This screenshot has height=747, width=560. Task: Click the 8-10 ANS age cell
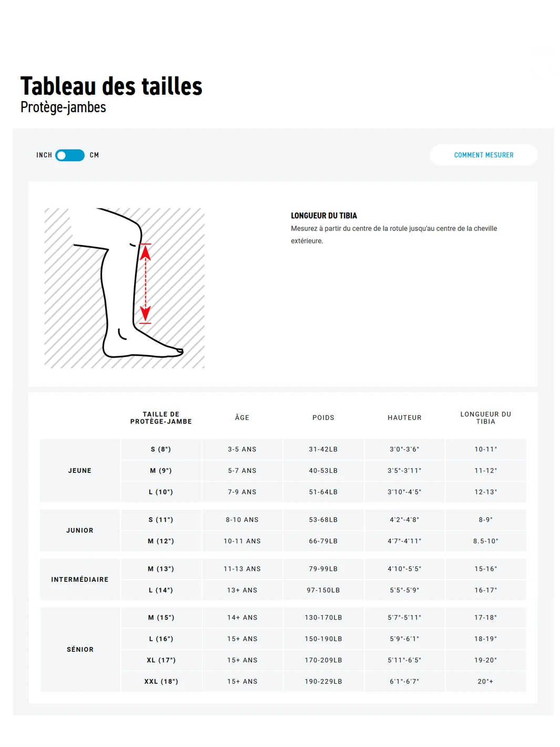242,520
